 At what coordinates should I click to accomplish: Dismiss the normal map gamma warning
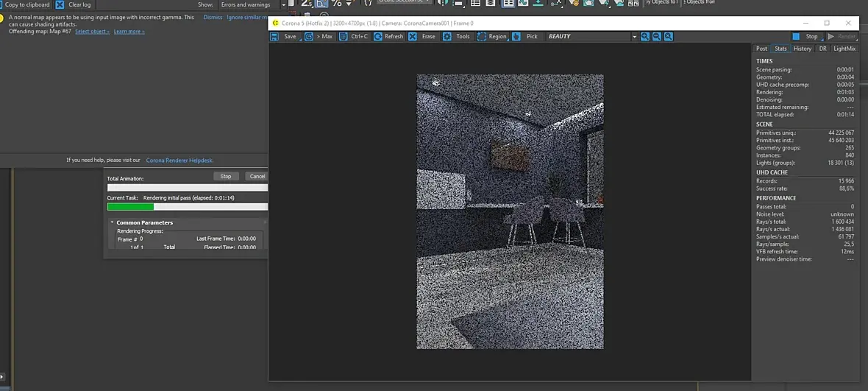pos(213,17)
